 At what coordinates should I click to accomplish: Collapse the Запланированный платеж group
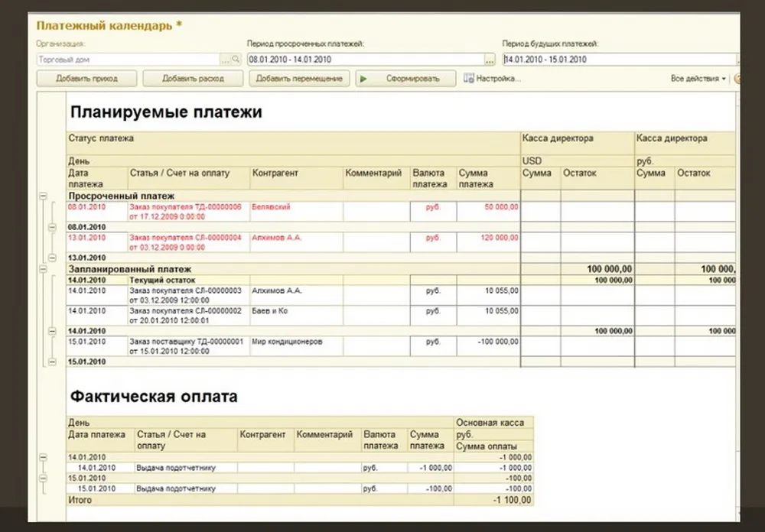click(44, 269)
